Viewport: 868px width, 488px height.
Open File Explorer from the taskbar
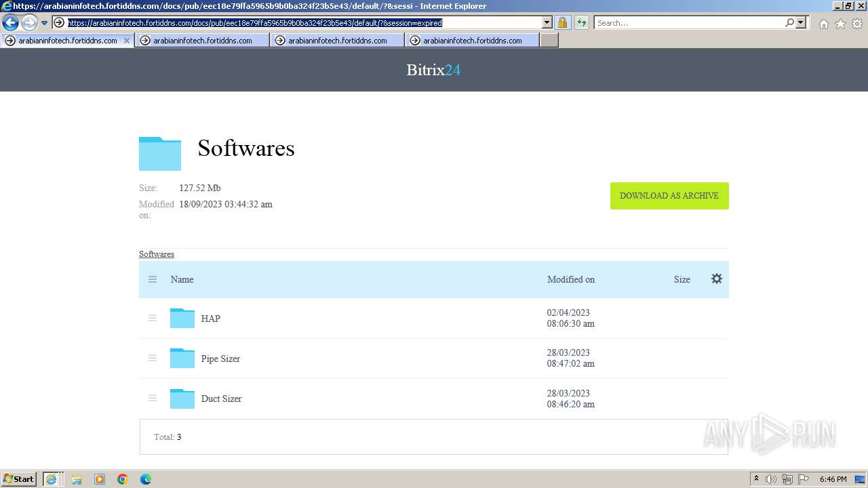click(x=77, y=479)
